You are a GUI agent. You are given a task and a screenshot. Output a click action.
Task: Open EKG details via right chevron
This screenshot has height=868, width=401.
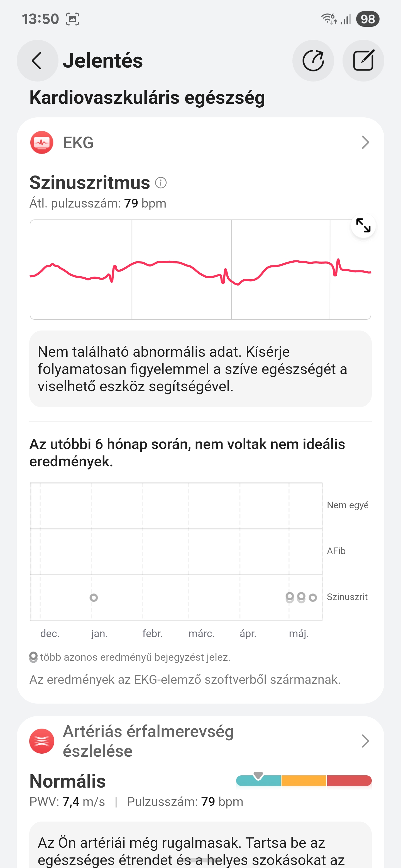[365, 142]
